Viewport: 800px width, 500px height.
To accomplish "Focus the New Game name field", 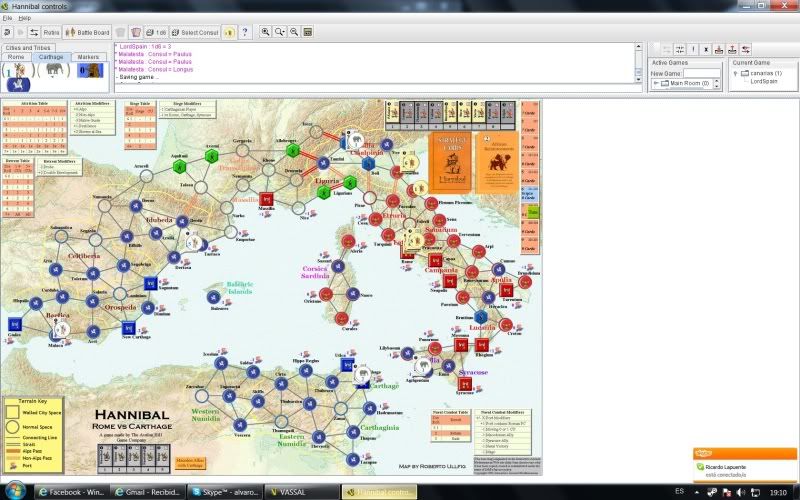I will click(702, 73).
